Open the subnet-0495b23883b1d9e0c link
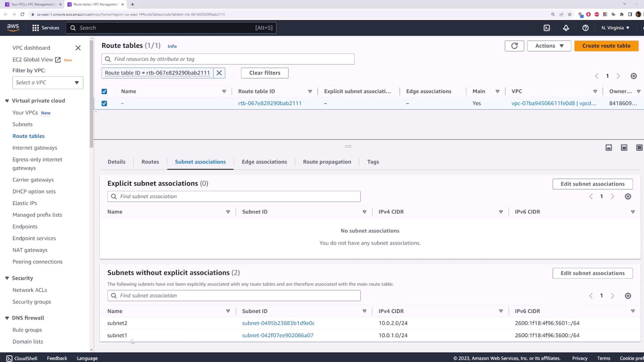The image size is (644, 362). pyautogui.click(x=278, y=323)
